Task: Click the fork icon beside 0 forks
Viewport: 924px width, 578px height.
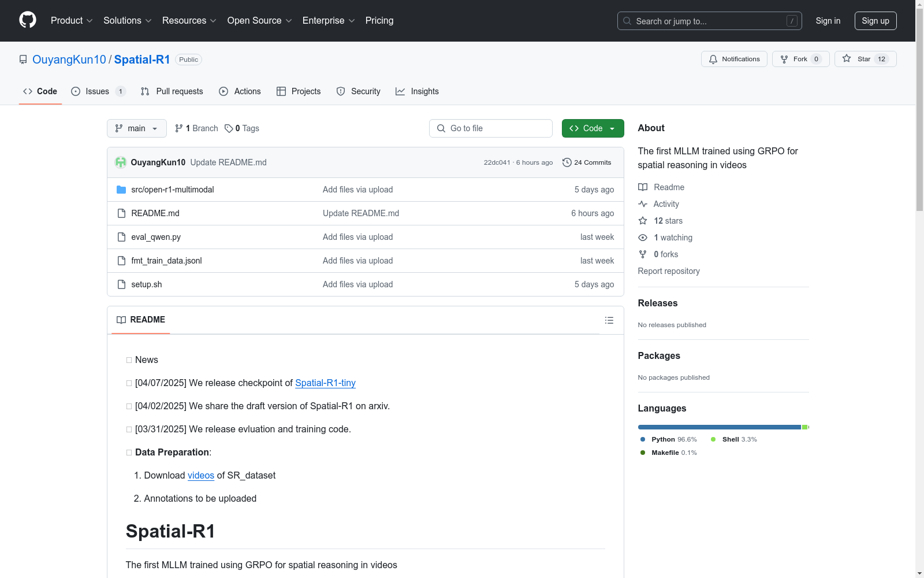Action: tap(643, 254)
